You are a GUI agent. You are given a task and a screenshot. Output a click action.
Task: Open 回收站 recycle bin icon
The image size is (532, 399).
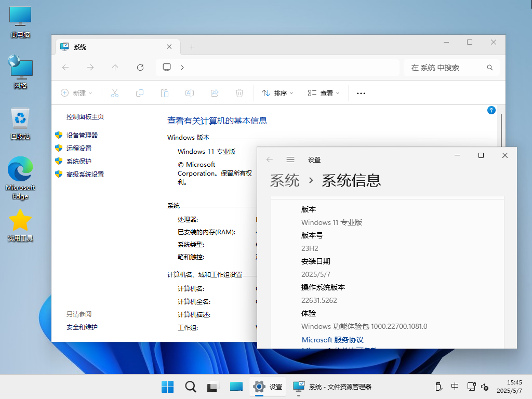(20, 124)
